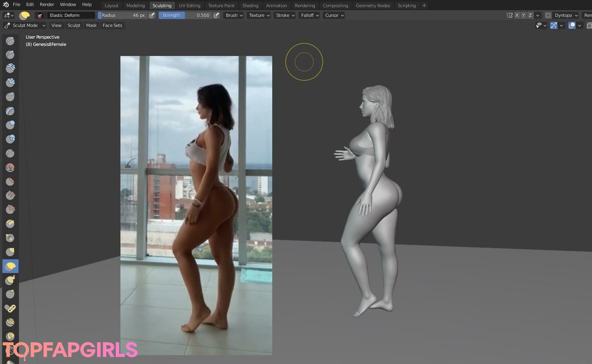This screenshot has height=364, width=592.
Task: Toggle gizmo display in viewport header
Action: (554, 25)
